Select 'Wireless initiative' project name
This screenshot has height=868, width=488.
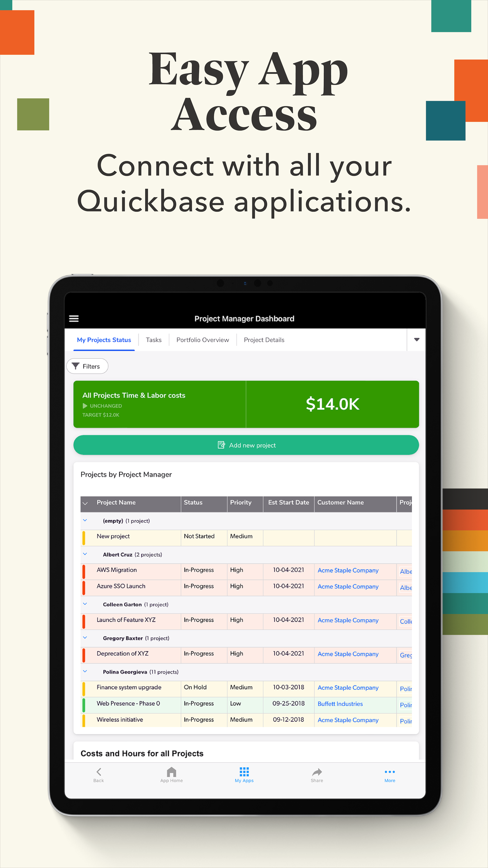coord(120,719)
